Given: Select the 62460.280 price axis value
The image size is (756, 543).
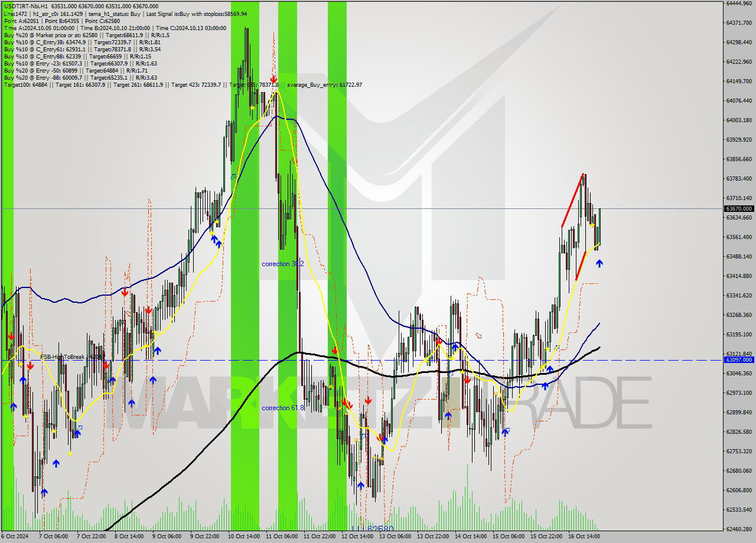Looking at the screenshot, I should coord(739,529).
